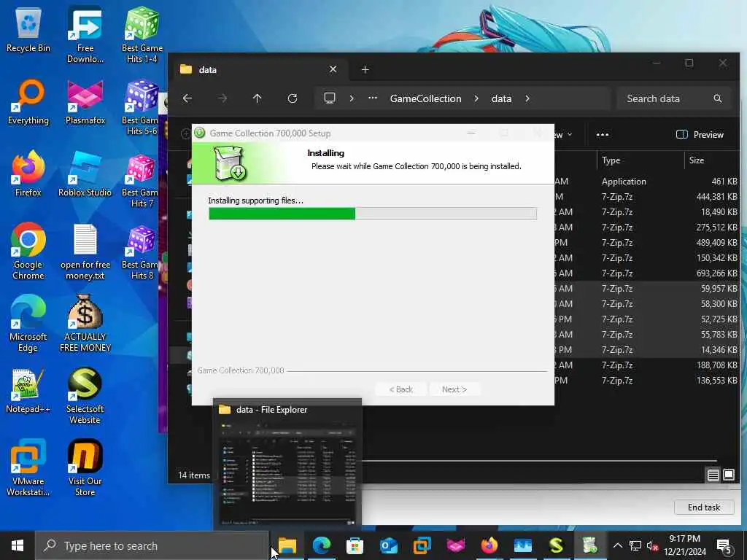Screen dimensions: 747x560
Task: Sort by the Size column header
Action: click(x=712, y=160)
